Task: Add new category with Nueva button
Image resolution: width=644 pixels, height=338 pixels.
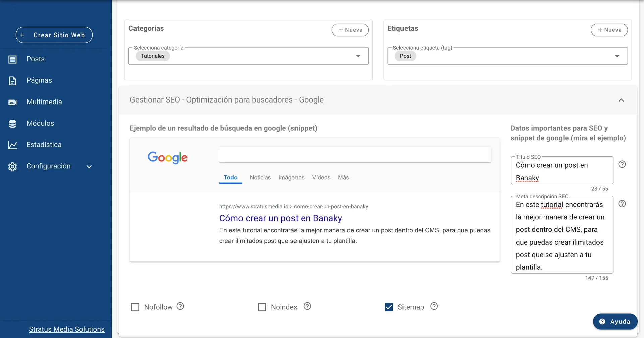Action: 350,30
